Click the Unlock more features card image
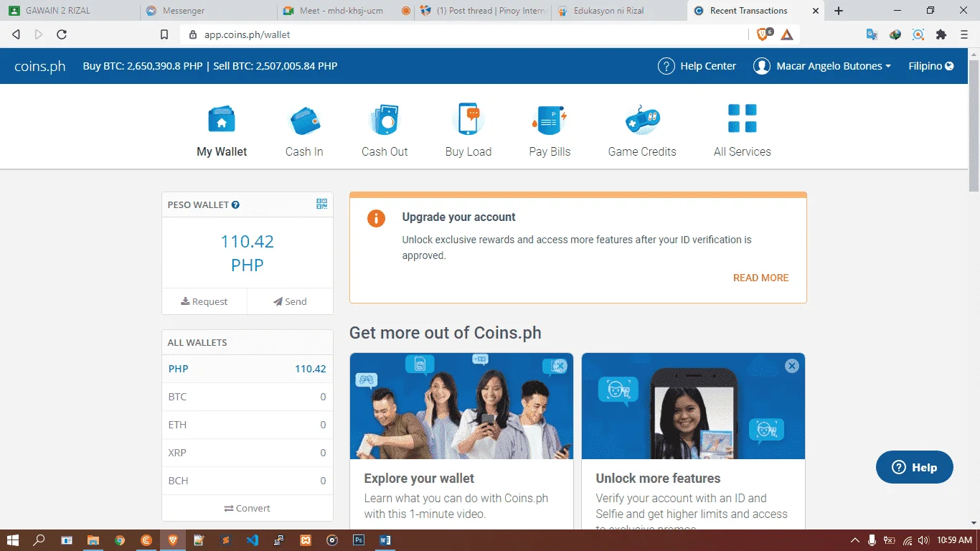 693,406
